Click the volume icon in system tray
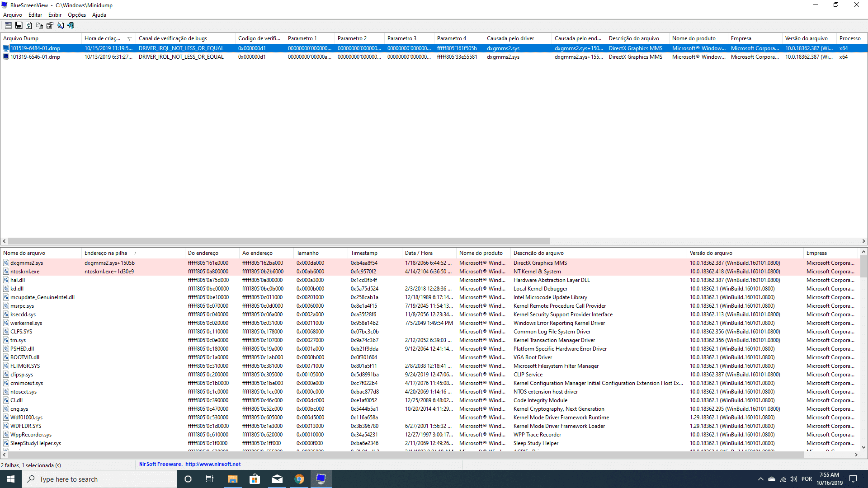Image resolution: width=868 pixels, height=488 pixels. pyautogui.click(x=793, y=479)
